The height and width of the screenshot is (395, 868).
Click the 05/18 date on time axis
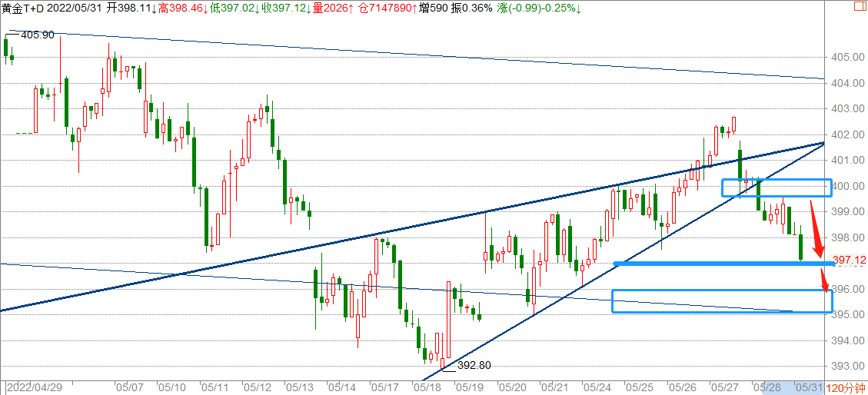[x=426, y=388]
